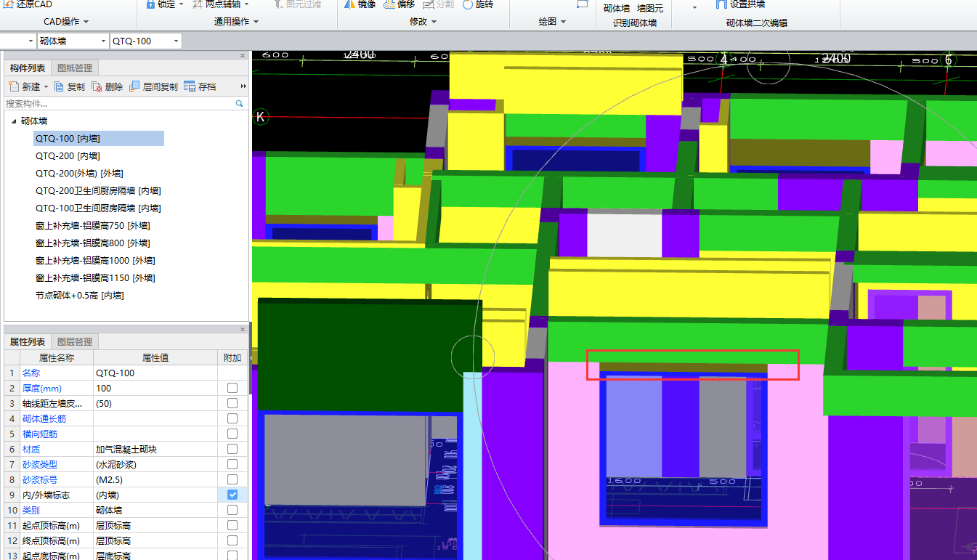Viewport: 977px width, 560px height.
Task: Switch to the 图纸管理 tab
Action: pyautogui.click(x=75, y=68)
